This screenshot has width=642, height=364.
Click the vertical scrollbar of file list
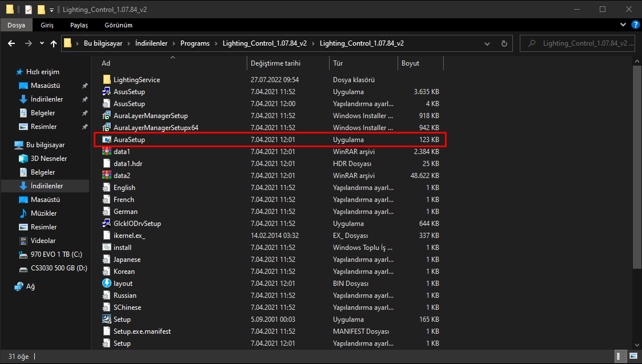coord(637,168)
